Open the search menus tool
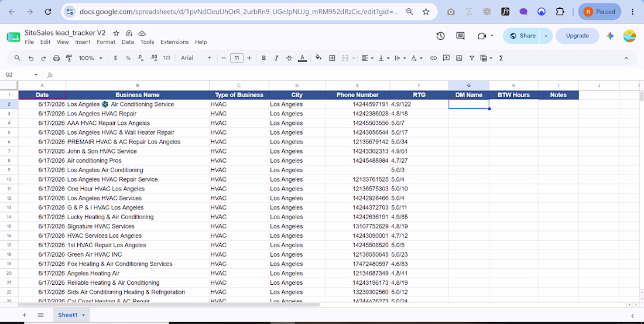The image size is (644, 324). [x=17, y=58]
